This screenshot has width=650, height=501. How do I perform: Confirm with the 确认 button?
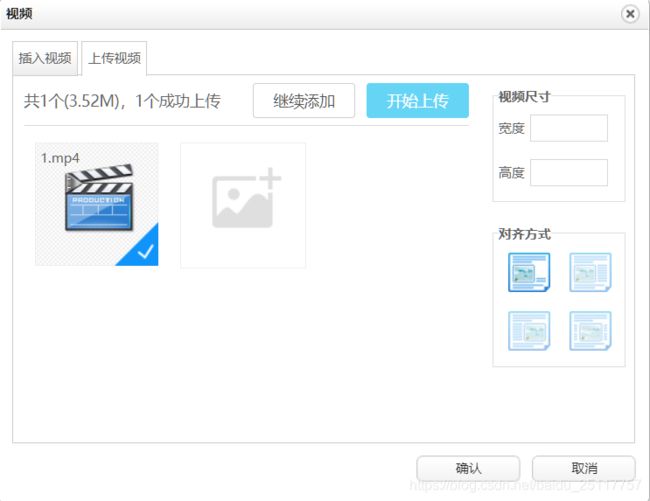pyautogui.click(x=468, y=468)
